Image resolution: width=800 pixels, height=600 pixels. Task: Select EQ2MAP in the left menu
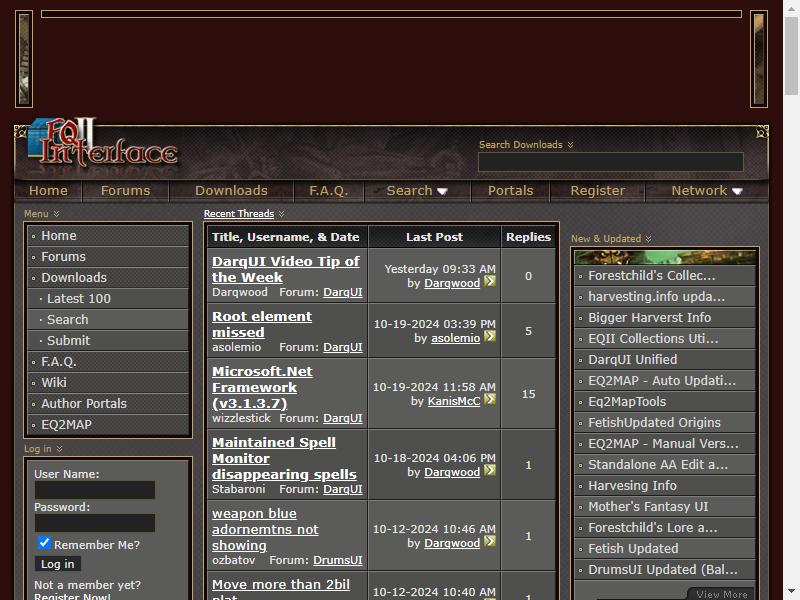coord(108,424)
